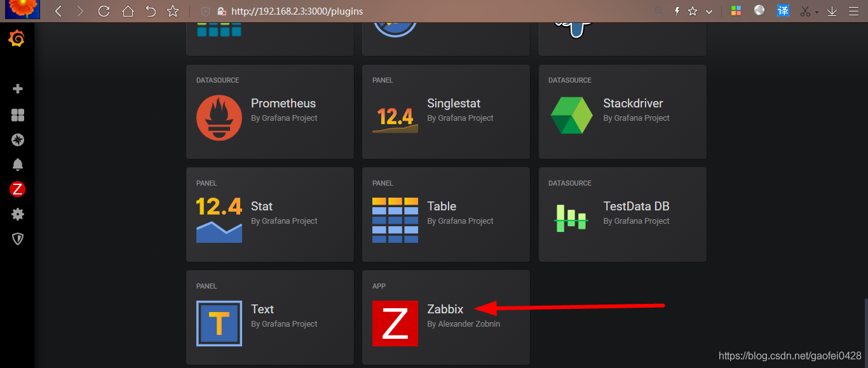Click the browser avatar flower thumbnail
868x368 pixels.
[22, 9]
